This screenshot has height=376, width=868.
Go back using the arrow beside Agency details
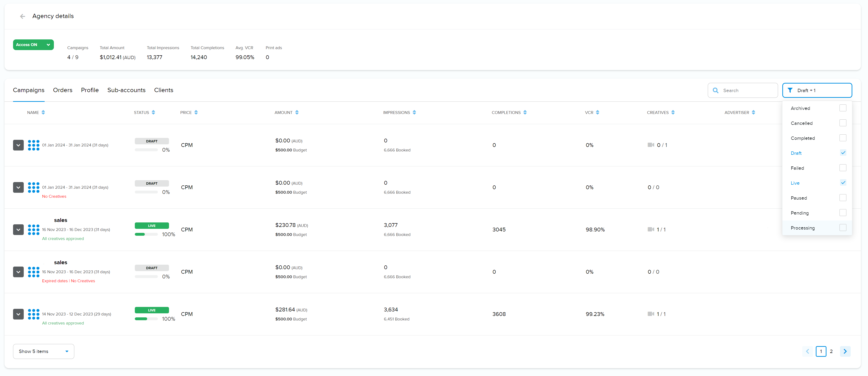(23, 16)
